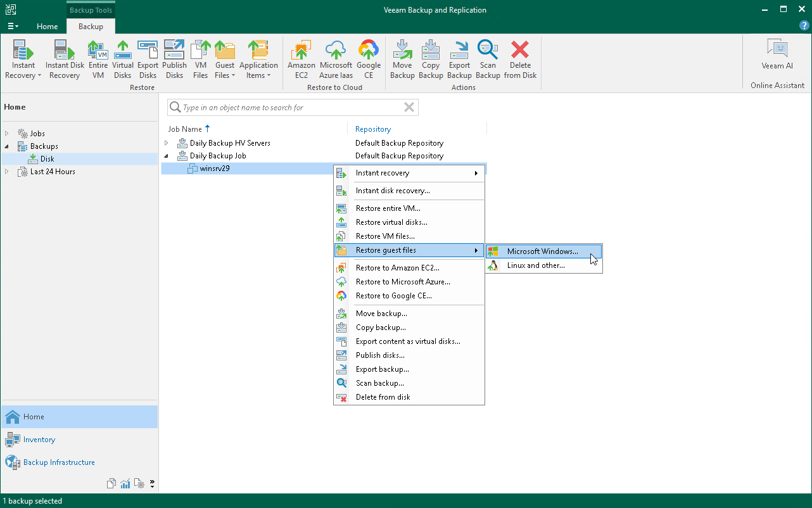The image size is (812, 508).
Task: Choose Publish disks menu entry
Action: [409, 355]
